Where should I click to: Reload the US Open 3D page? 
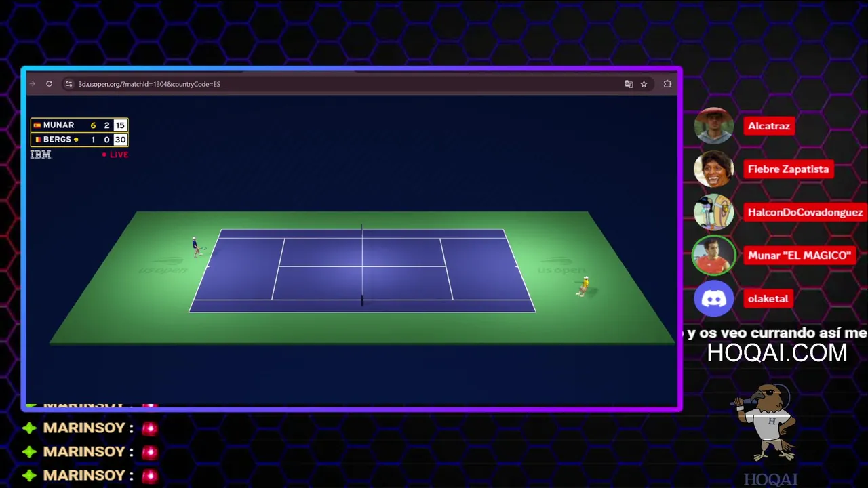pos(49,84)
